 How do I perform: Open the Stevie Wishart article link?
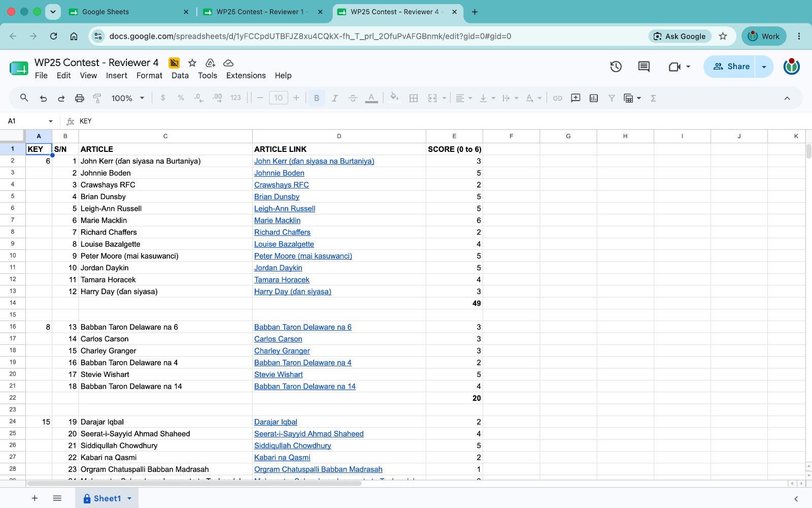point(279,374)
